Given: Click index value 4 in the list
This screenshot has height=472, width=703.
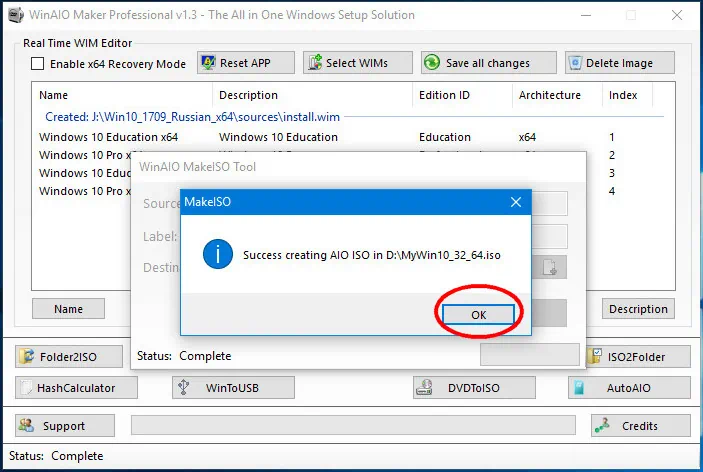Looking at the screenshot, I should pyautogui.click(x=612, y=191).
